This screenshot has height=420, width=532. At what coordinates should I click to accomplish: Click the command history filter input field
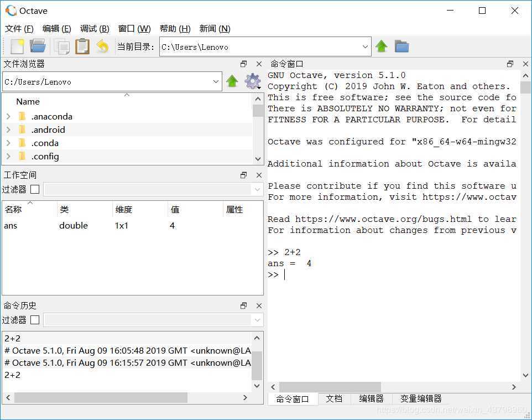148,320
